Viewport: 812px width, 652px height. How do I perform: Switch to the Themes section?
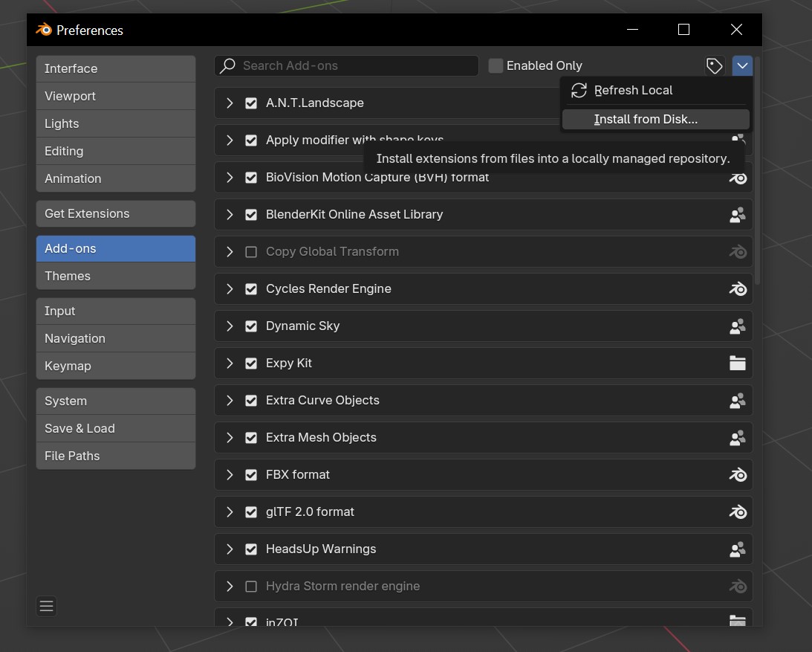tap(116, 277)
